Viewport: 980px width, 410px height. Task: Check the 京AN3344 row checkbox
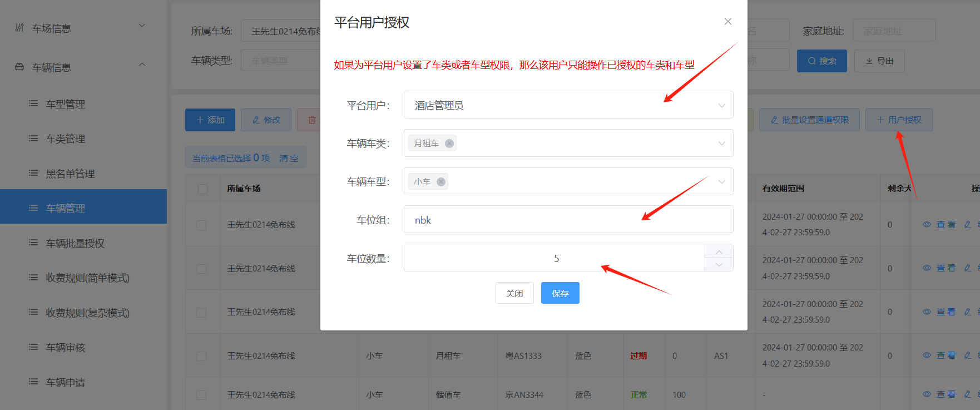[201, 395]
